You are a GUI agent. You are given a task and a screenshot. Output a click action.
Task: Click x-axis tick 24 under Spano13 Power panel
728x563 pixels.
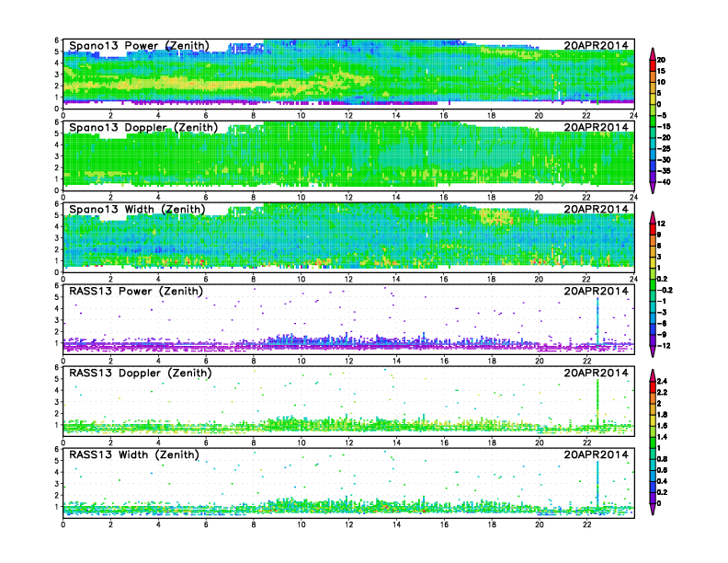click(x=633, y=116)
